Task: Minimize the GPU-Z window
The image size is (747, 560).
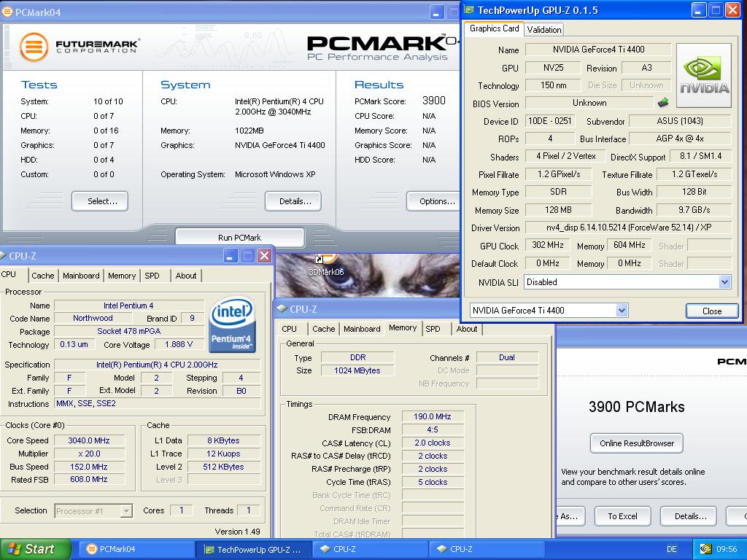Action: [698, 10]
